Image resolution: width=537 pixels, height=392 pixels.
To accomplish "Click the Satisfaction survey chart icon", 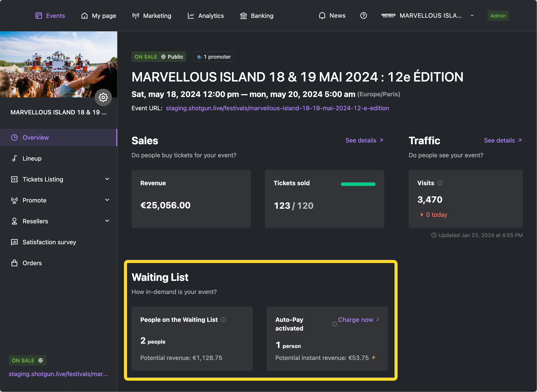I will click(x=14, y=242).
